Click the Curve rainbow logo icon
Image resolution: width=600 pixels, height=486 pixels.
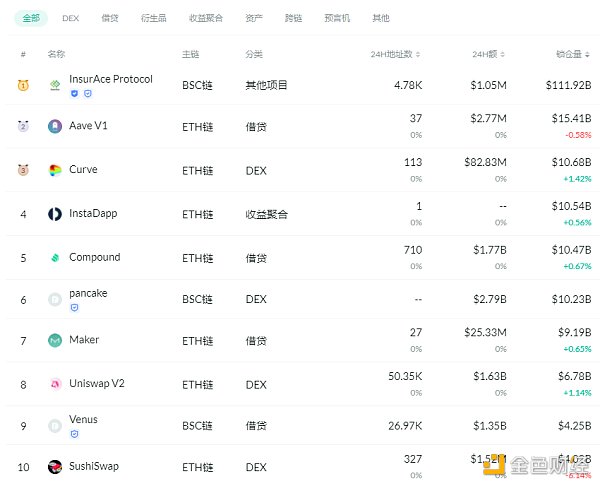click(55, 170)
